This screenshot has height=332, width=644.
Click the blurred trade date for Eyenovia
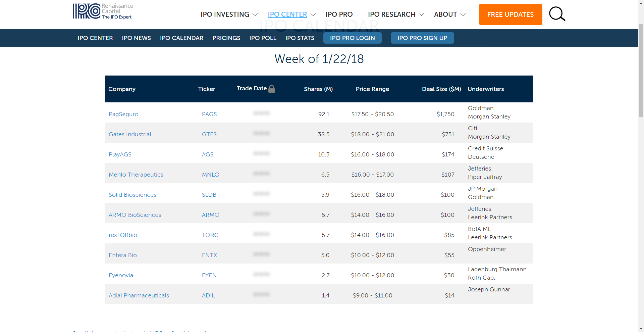[x=262, y=274]
